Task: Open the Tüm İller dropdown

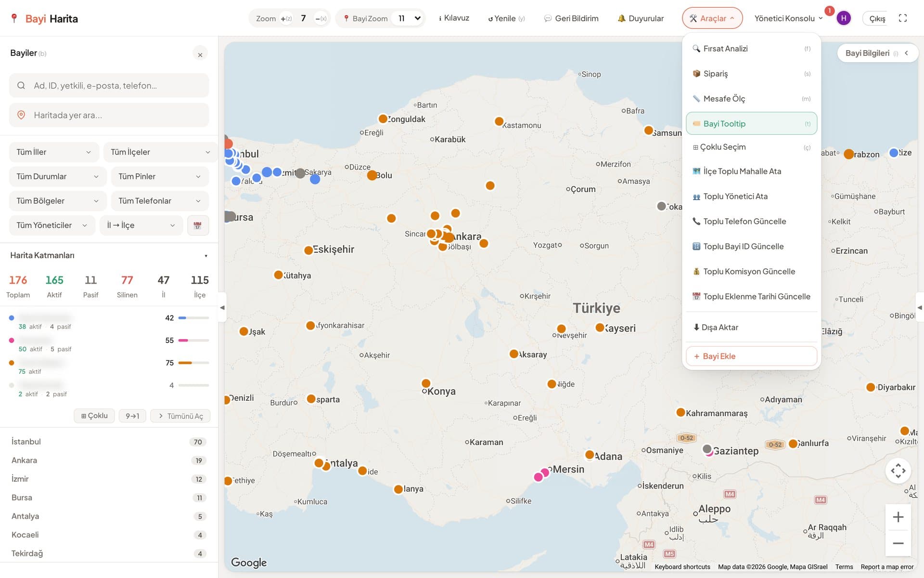Action: coord(54,152)
